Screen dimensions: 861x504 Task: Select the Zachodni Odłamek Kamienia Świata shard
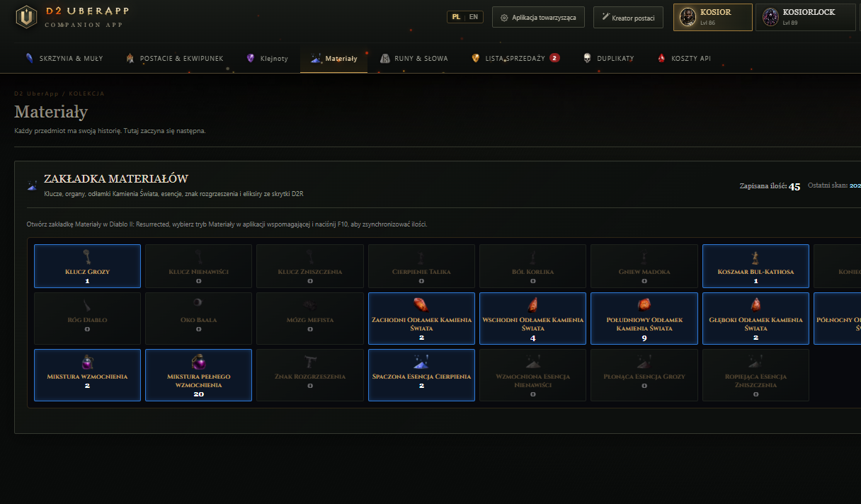point(421,305)
